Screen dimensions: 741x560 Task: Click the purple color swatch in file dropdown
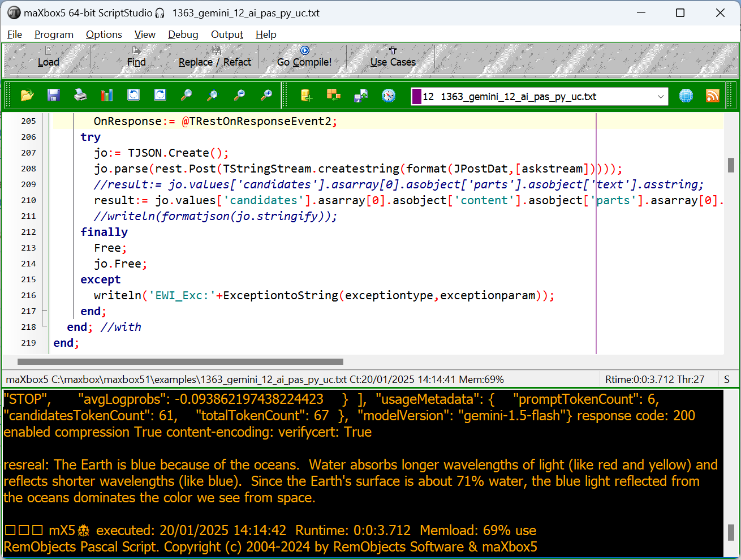[417, 97]
